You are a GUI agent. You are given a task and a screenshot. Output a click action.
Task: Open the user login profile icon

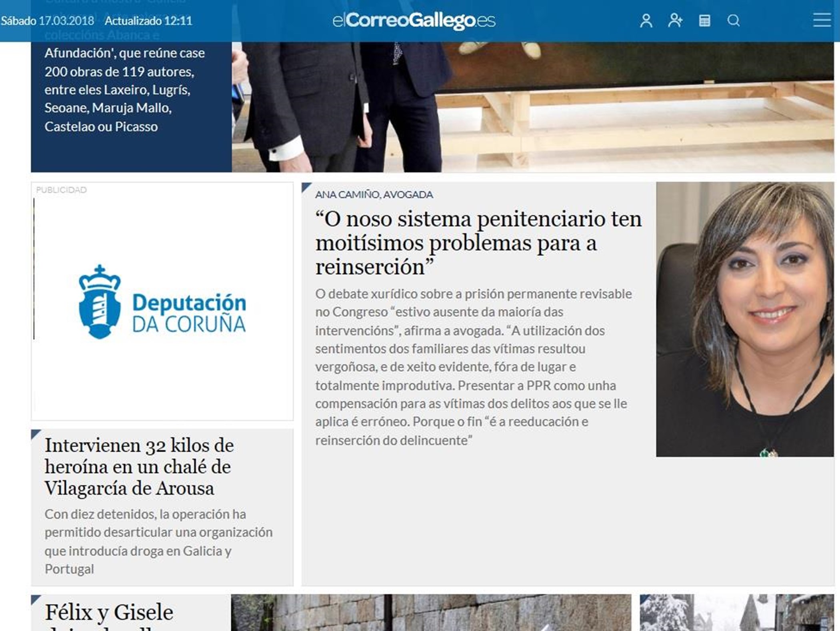click(x=647, y=21)
